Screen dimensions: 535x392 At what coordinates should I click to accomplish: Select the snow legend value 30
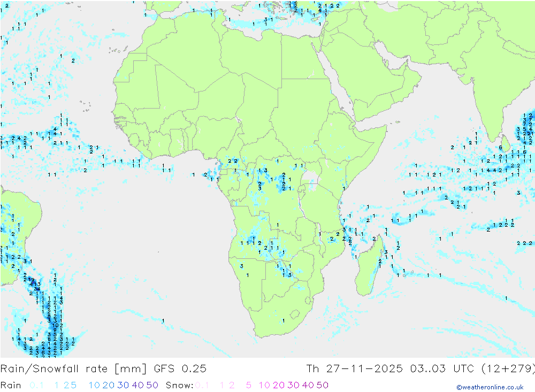coord(293,385)
